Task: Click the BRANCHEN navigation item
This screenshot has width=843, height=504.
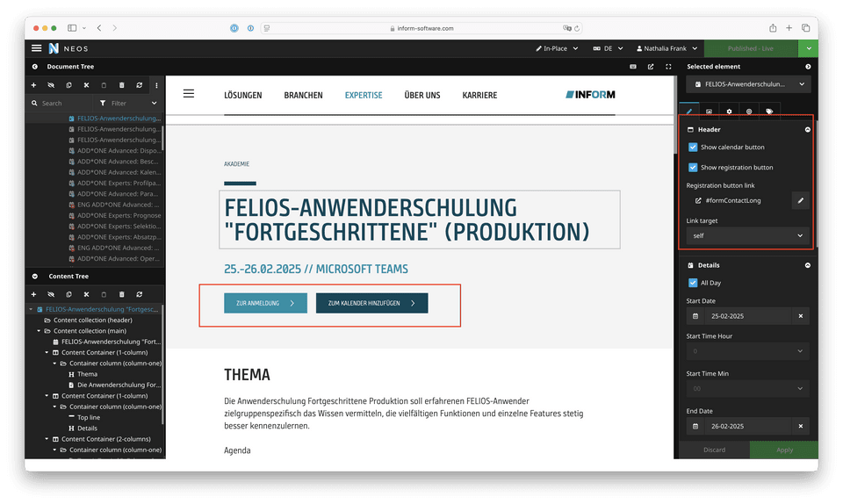Action: (303, 95)
